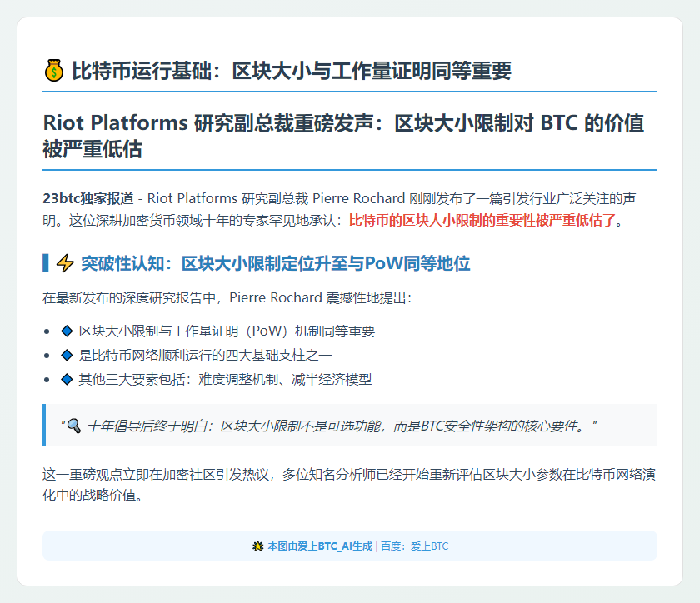Click the lightning bolt icon in subheading
The height and width of the screenshot is (603, 700).
click(65, 263)
